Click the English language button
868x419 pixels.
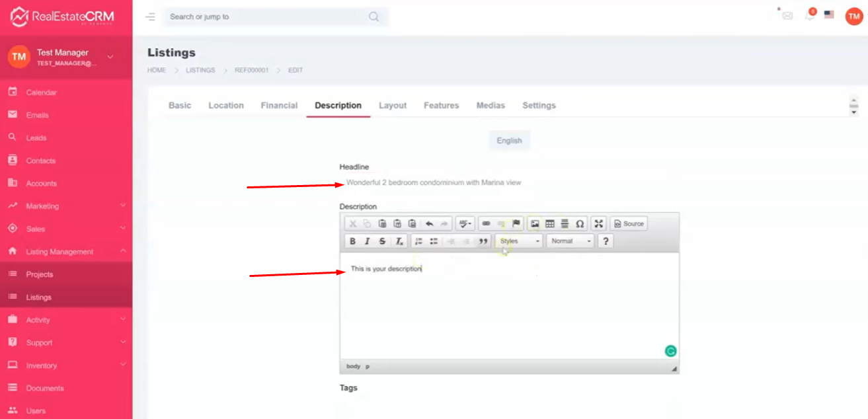pyautogui.click(x=509, y=141)
